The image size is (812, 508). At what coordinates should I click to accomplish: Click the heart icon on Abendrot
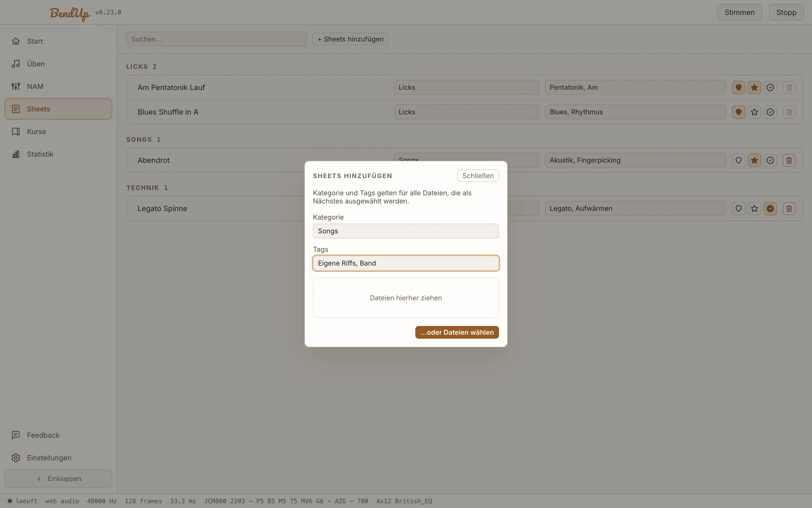pyautogui.click(x=739, y=160)
